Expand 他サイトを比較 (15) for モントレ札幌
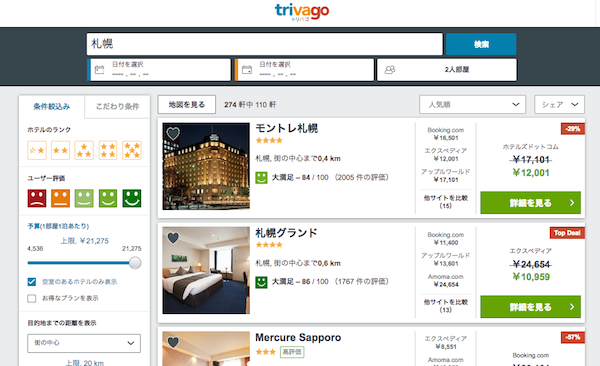 tap(445, 202)
